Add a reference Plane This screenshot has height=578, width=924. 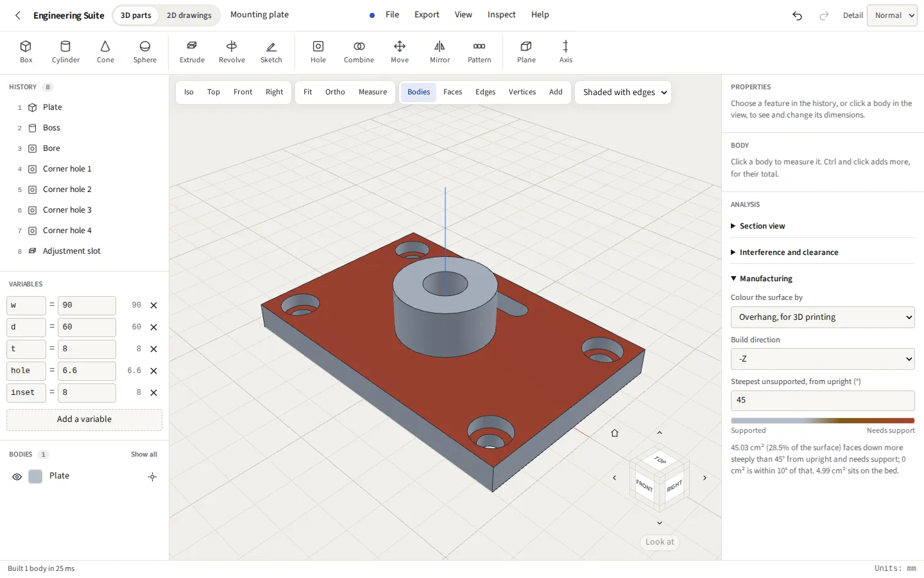tap(526, 52)
